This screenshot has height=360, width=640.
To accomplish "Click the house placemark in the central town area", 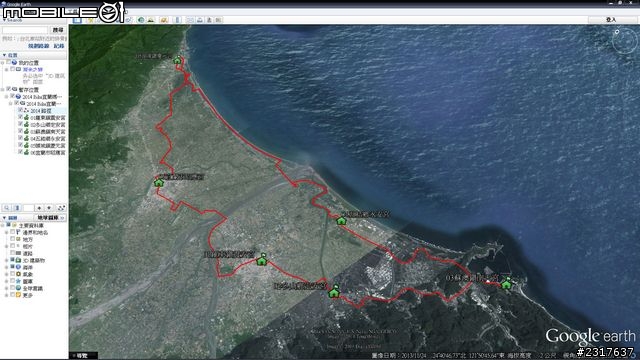I will 262,259.
